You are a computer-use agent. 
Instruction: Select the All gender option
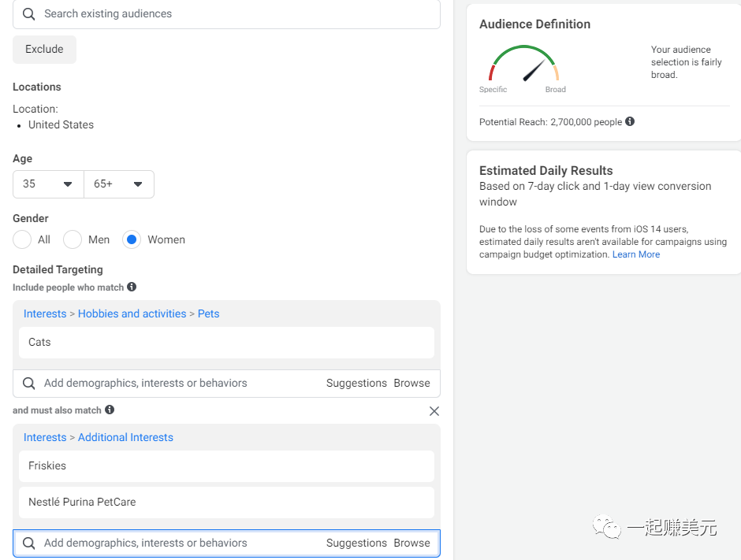[x=22, y=239]
